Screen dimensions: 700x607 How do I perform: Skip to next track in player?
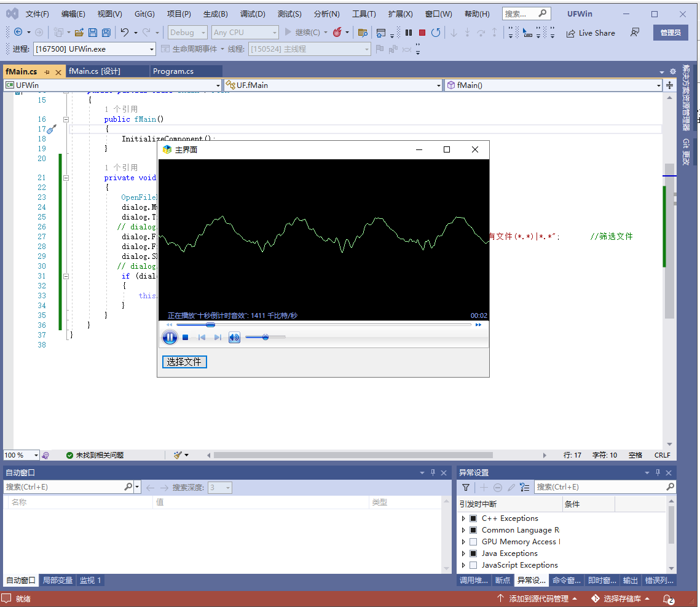pyautogui.click(x=218, y=337)
